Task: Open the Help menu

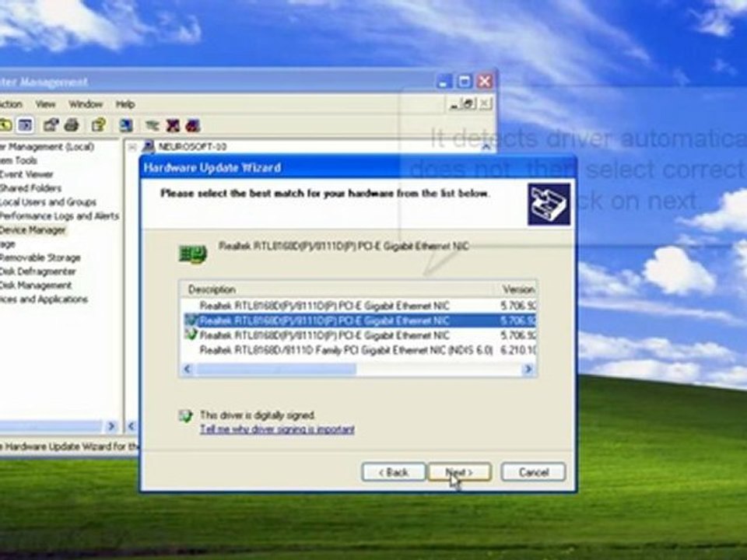Action: 125,103
